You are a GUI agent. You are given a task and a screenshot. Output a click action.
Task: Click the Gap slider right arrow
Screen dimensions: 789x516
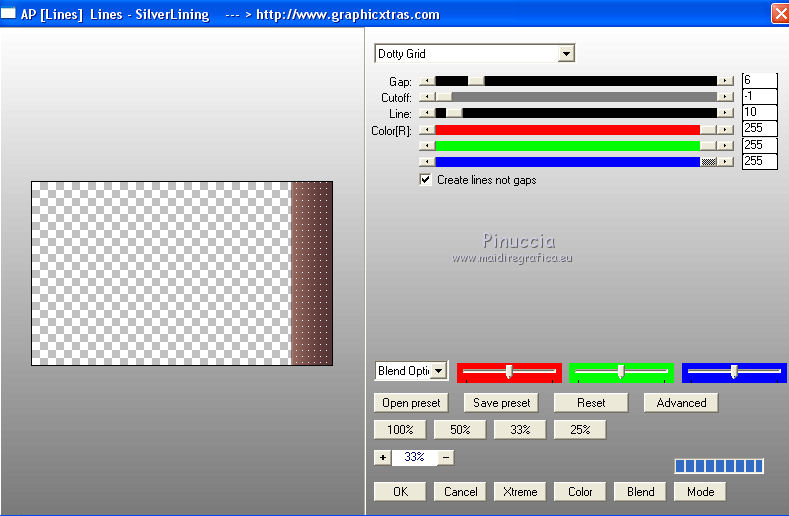point(726,81)
